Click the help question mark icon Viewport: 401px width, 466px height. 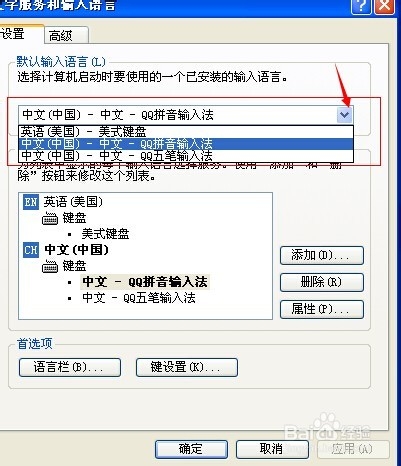(x=361, y=6)
